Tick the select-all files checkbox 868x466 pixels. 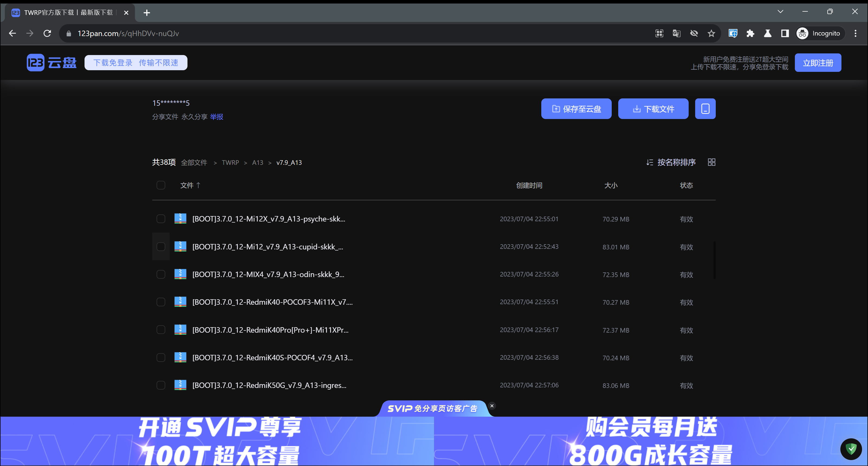click(161, 185)
